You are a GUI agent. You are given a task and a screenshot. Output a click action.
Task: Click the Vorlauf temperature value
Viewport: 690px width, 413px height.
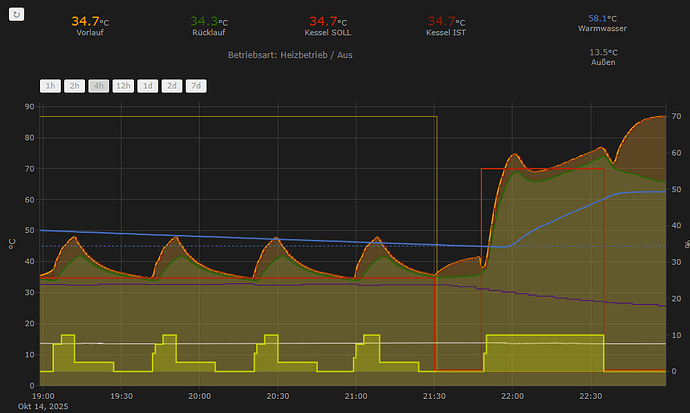coord(90,21)
